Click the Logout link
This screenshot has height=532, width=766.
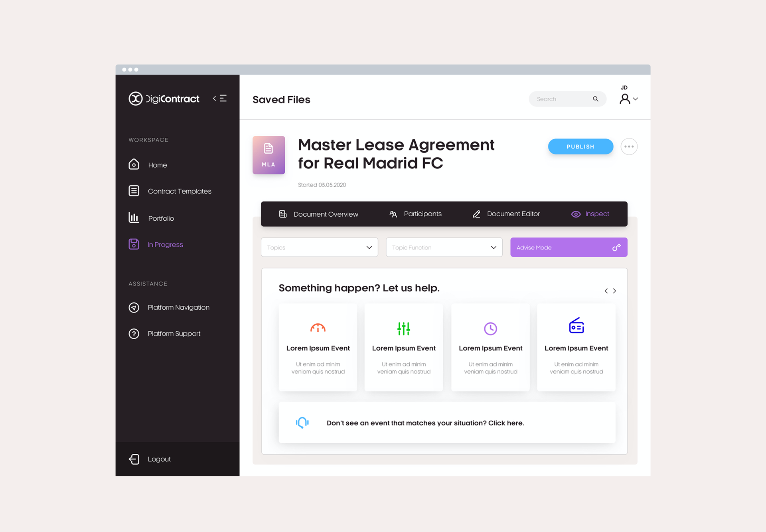(x=159, y=459)
